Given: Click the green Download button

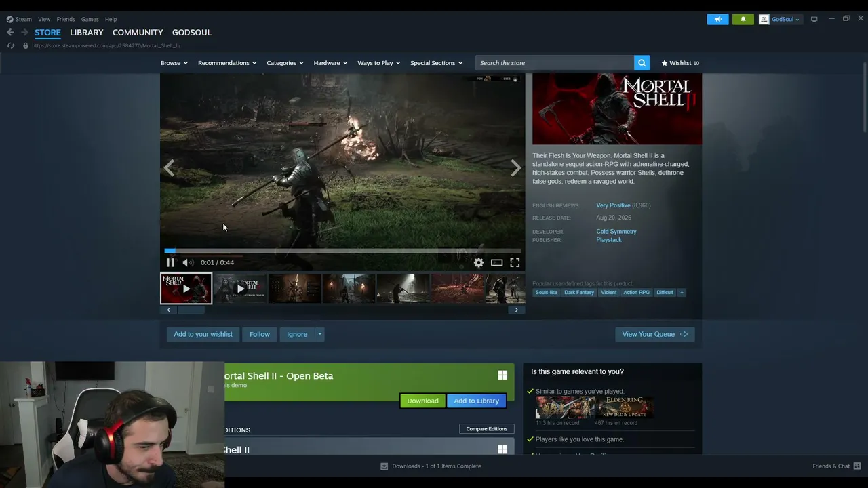Looking at the screenshot, I should (x=422, y=401).
